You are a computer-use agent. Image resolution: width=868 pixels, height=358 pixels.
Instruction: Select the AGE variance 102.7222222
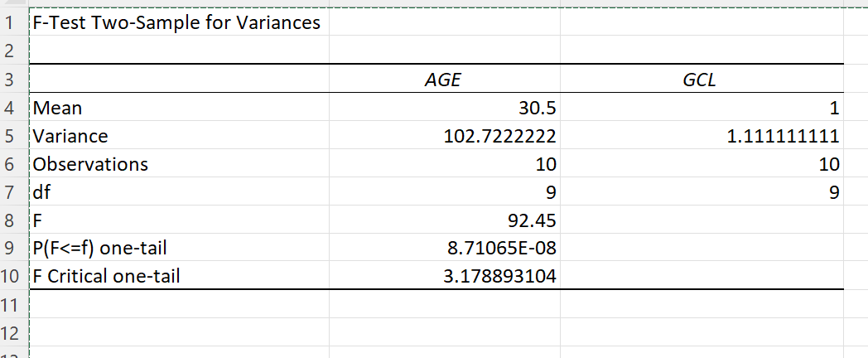(445, 135)
